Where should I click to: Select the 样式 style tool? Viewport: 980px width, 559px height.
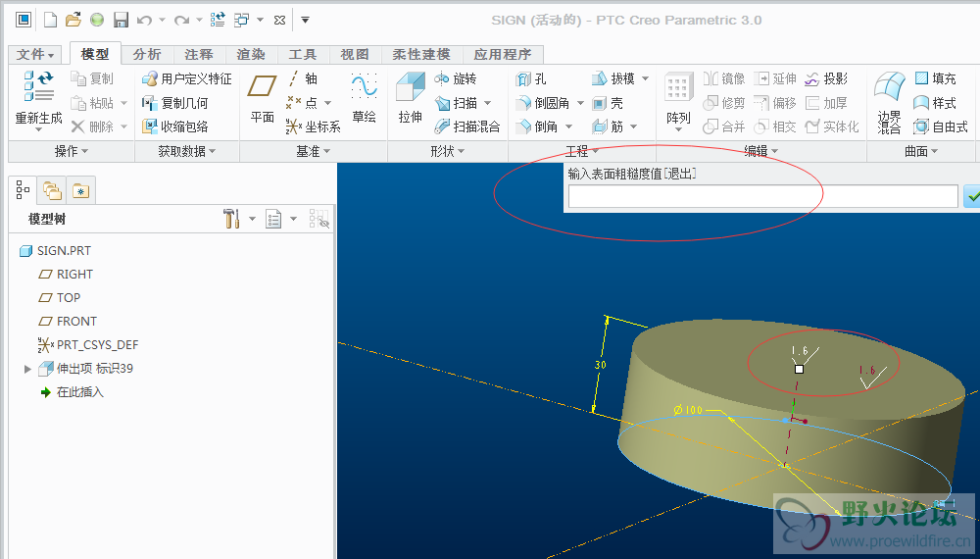[x=935, y=103]
